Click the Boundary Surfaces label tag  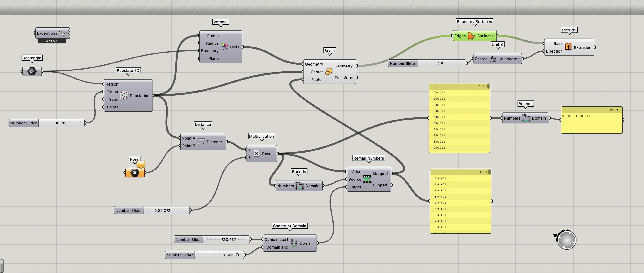click(x=474, y=21)
